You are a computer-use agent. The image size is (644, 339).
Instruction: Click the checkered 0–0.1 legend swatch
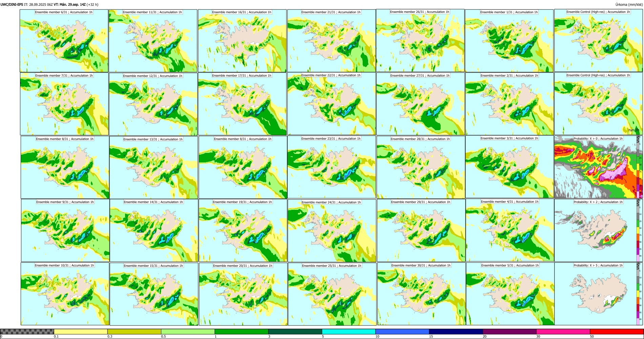27,332
